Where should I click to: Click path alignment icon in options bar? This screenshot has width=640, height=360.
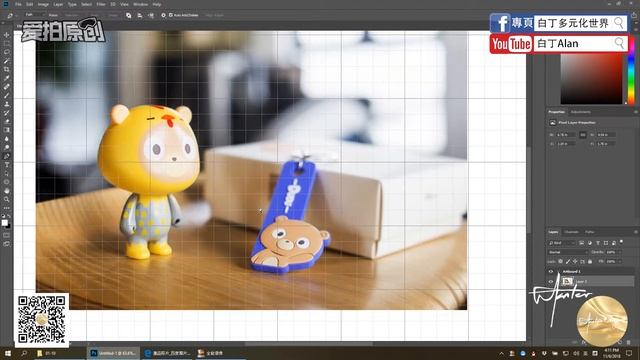click(140, 15)
